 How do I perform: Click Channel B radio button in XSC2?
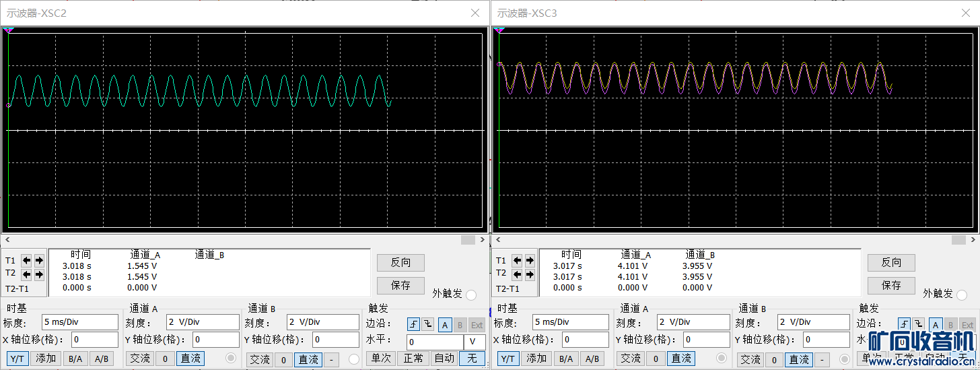click(354, 359)
